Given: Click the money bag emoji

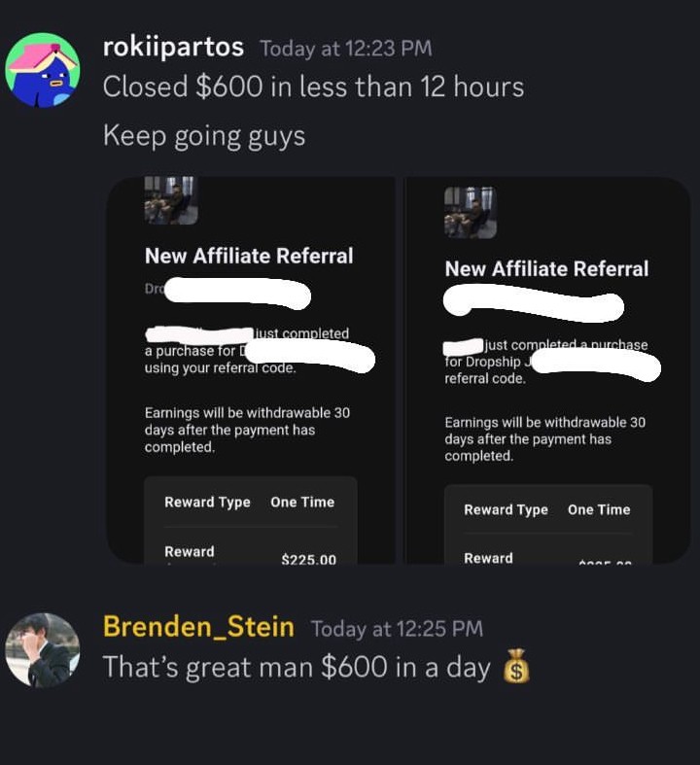Looking at the screenshot, I should pyautogui.click(x=516, y=666).
